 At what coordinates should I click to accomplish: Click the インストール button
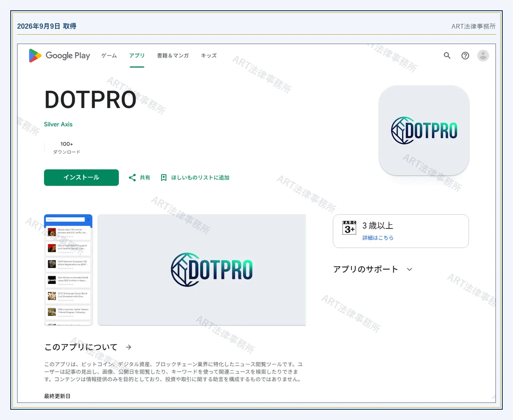tap(81, 177)
